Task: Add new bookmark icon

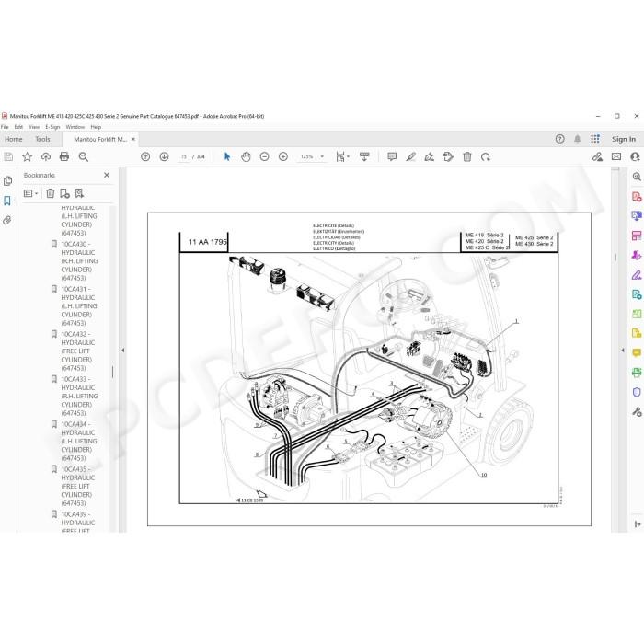Action: point(64,193)
